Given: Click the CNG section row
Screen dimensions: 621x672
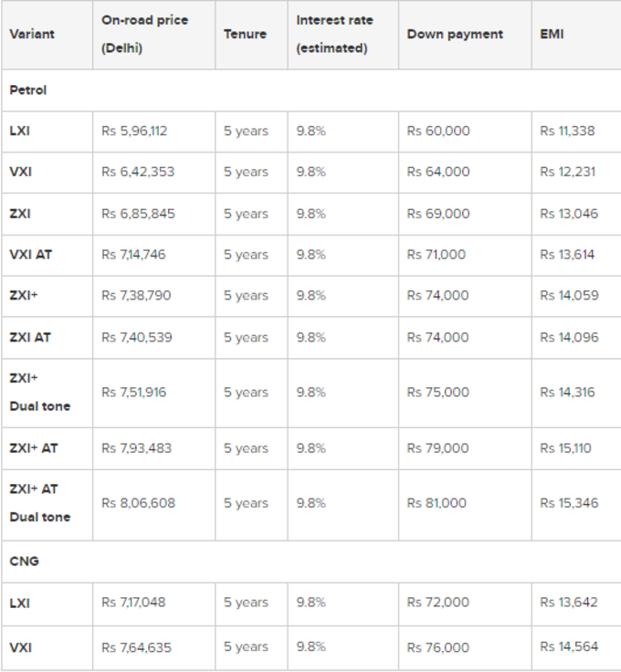Looking at the screenshot, I should pos(311,562).
